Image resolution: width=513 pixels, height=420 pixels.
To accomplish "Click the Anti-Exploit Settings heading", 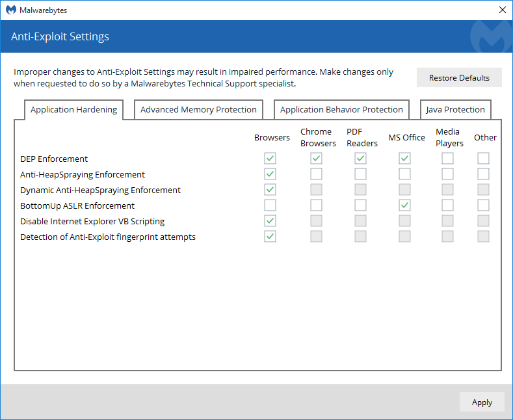I will tap(60, 36).
